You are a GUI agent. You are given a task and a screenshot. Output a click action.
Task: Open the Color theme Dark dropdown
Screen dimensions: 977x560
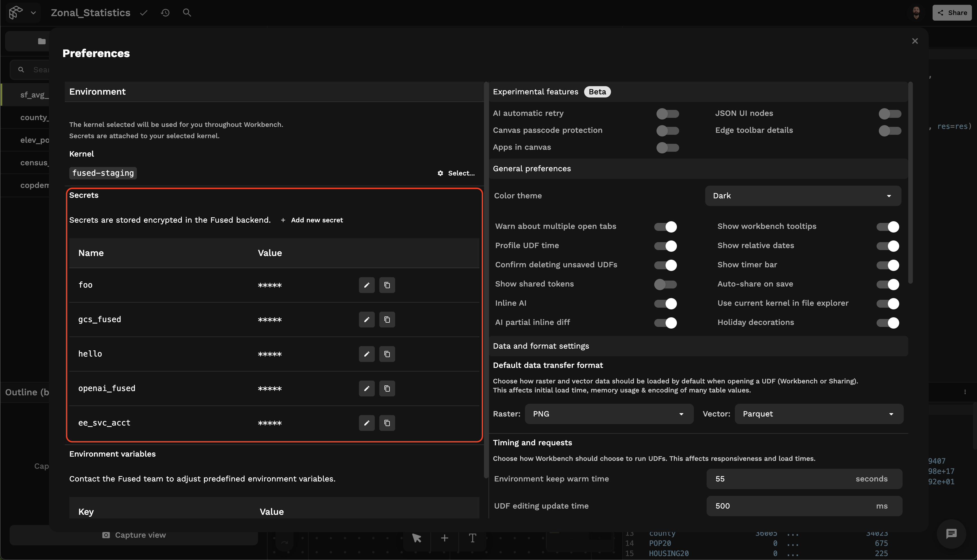click(803, 196)
